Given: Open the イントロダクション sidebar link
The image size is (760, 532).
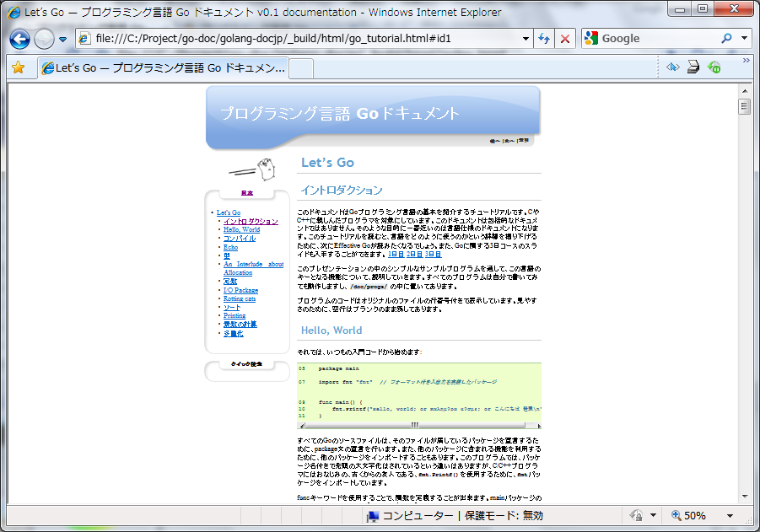Looking at the screenshot, I should click(x=251, y=221).
